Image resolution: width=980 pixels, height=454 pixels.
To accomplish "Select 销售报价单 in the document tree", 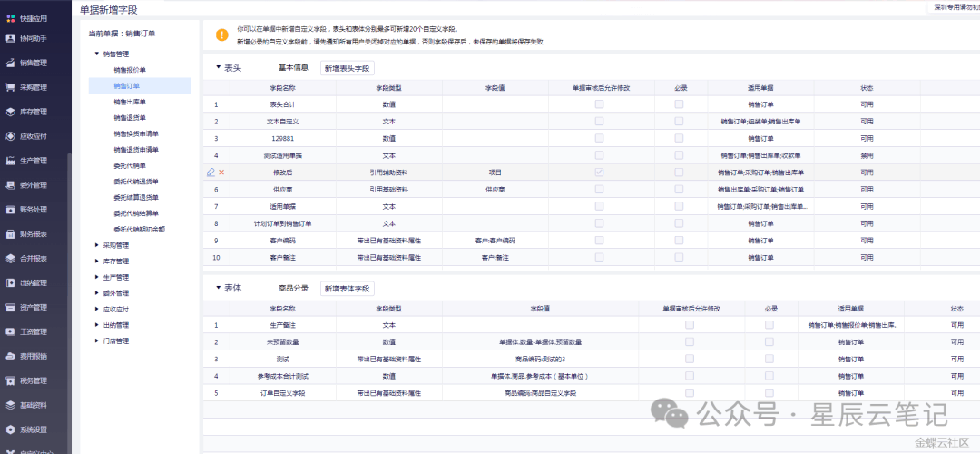I will pyautogui.click(x=132, y=70).
